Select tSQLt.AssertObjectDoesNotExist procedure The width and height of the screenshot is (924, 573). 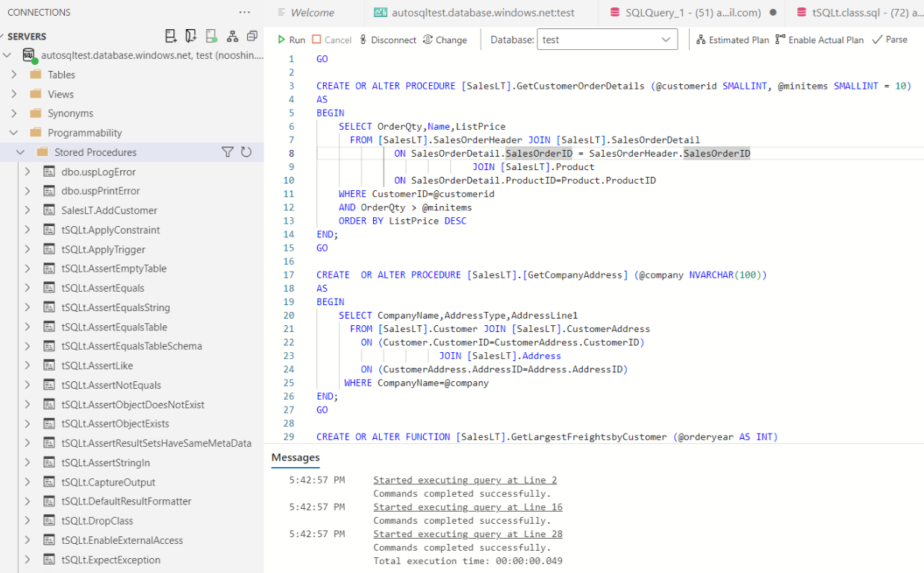131,404
